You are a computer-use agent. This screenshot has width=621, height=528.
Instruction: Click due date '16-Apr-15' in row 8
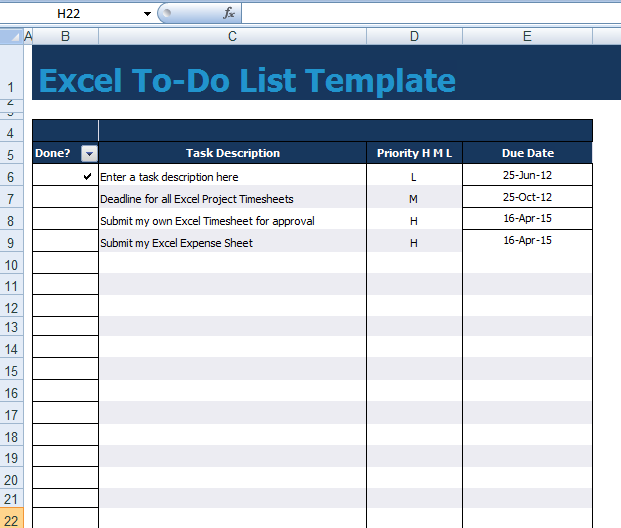point(527,218)
